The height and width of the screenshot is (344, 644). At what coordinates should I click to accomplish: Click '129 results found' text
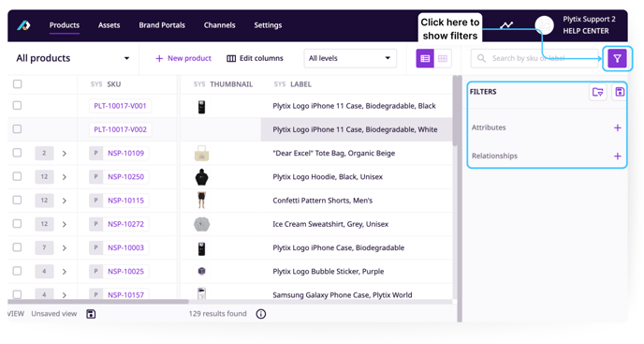coord(217,314)
